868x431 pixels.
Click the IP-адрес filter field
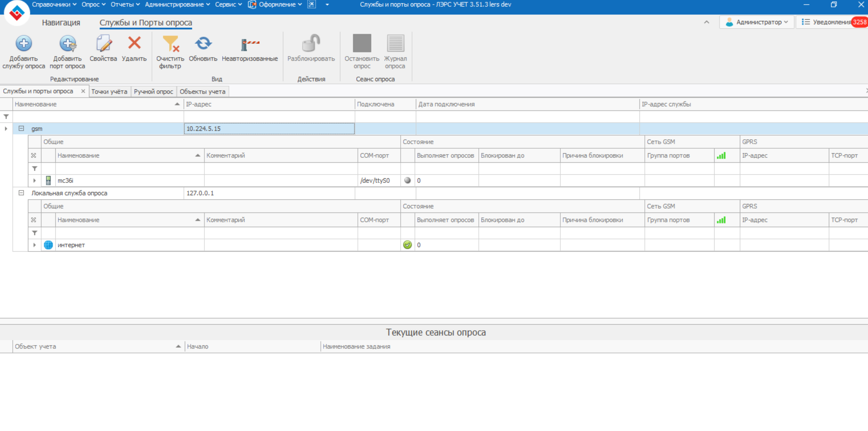click(x=269, y=117)
